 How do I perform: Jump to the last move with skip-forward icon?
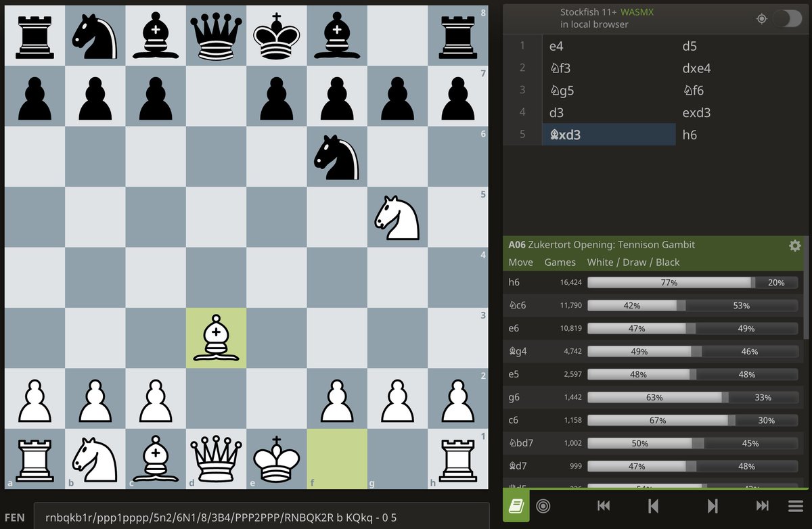(763, 505)
